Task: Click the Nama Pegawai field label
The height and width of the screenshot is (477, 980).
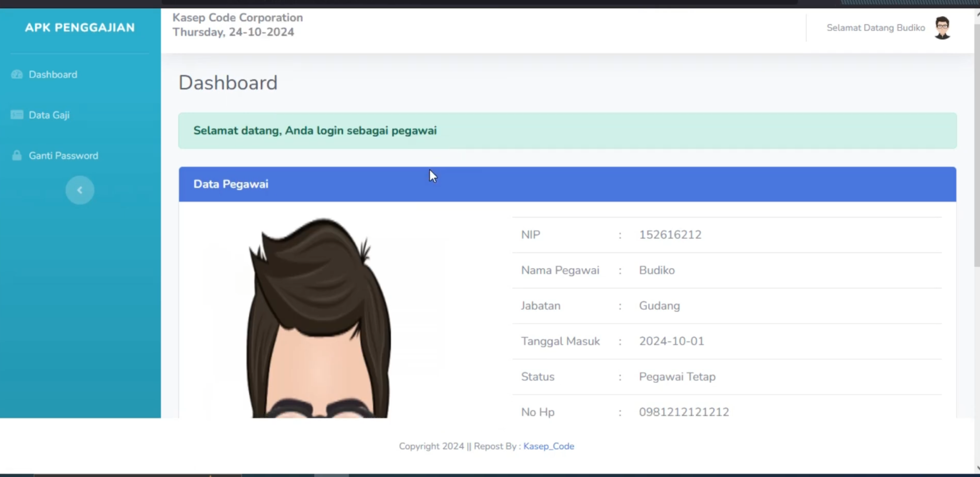Action: tap(560, 270)
